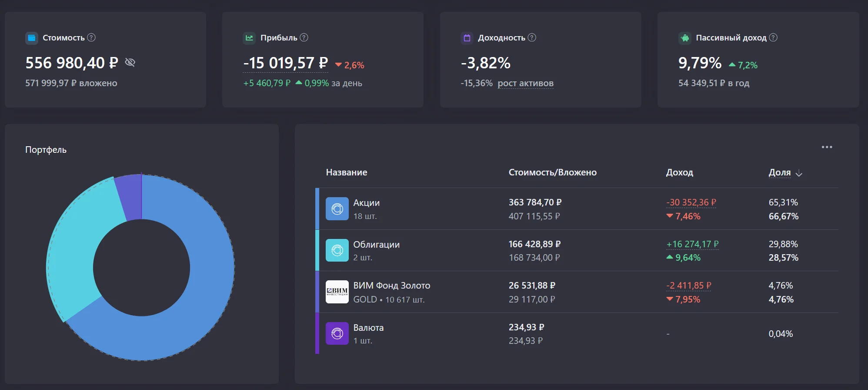Open the ВИМ Фонд Золото row
Screen dimensions: 868x390
(x=577, y=292)
